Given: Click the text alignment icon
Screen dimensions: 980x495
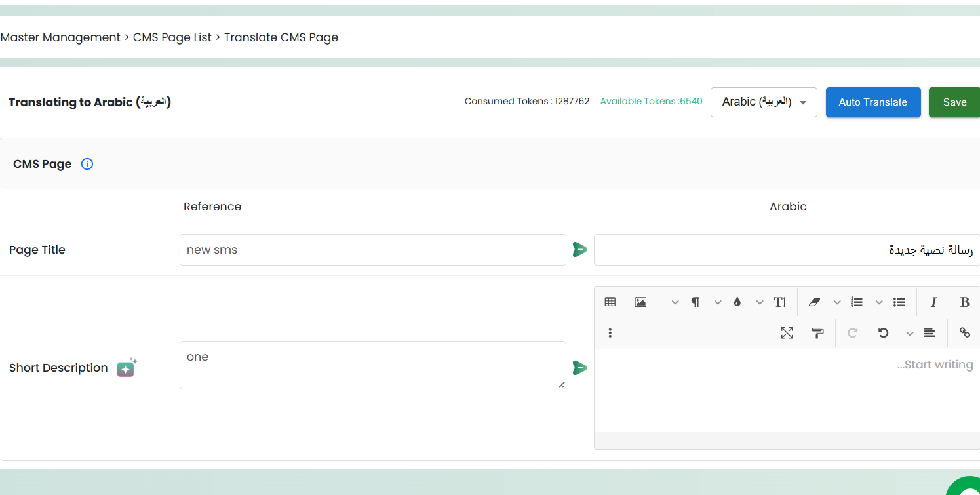Looking at the screenshot, I should pyautogui.click(x=930, y=333).
